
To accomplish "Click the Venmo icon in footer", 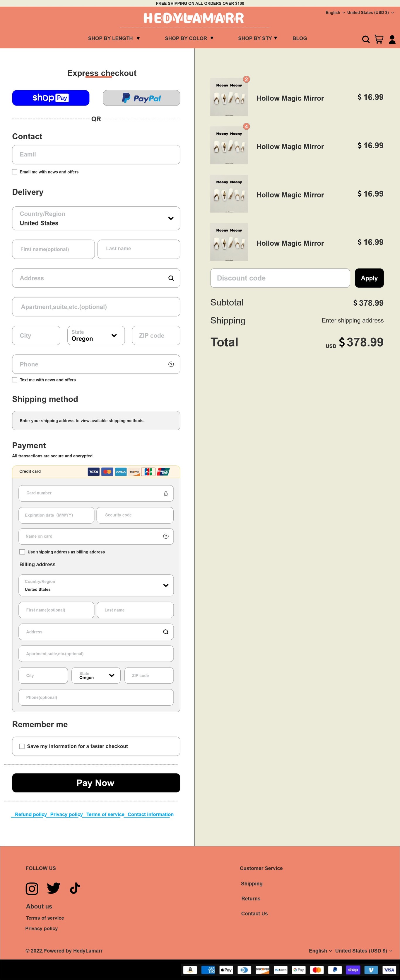I will coord(371,970).
